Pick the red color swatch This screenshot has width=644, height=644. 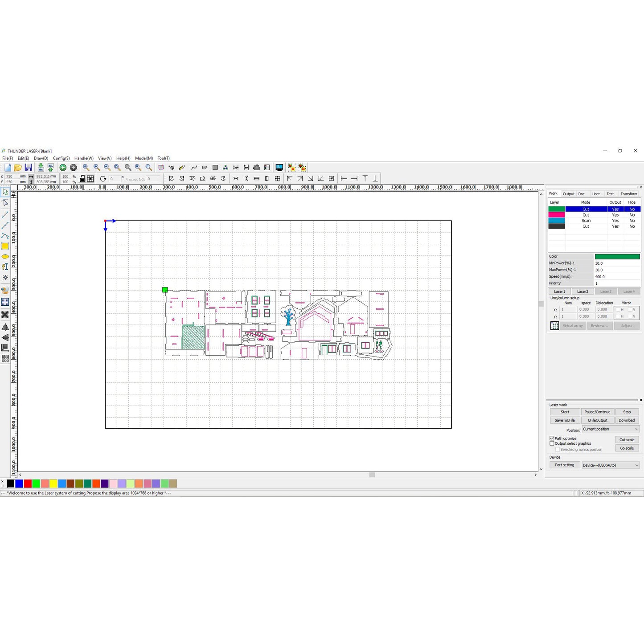pyautogui.click(x=27, y=484)
